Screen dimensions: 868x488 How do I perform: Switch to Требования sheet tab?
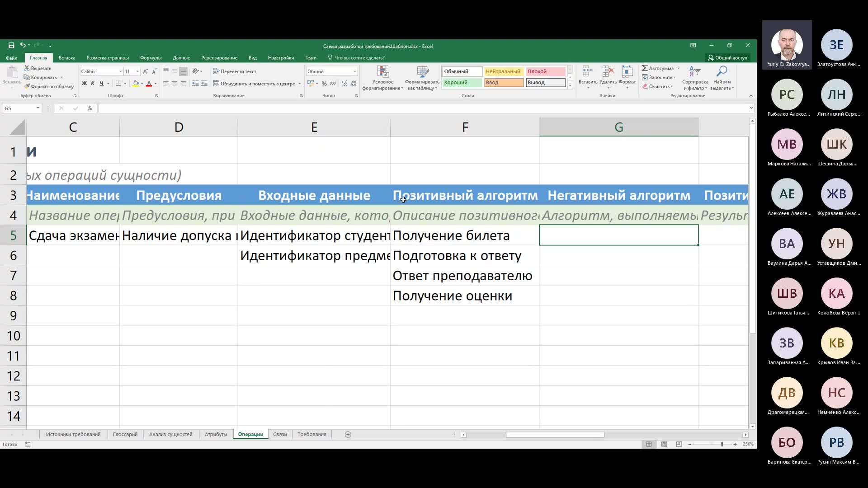coord(312,434)
